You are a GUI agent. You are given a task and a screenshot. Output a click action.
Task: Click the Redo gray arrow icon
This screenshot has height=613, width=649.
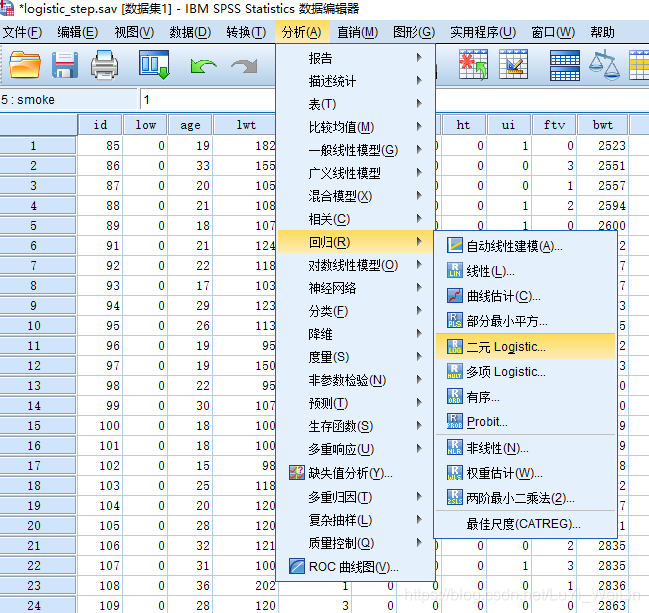coord(244,66)
